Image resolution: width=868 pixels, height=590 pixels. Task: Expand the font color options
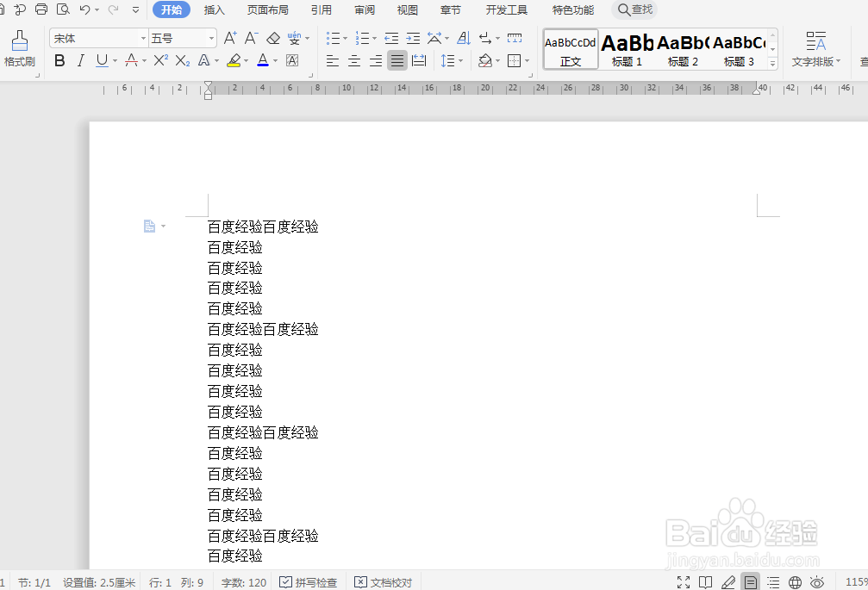tap(273, 60)
